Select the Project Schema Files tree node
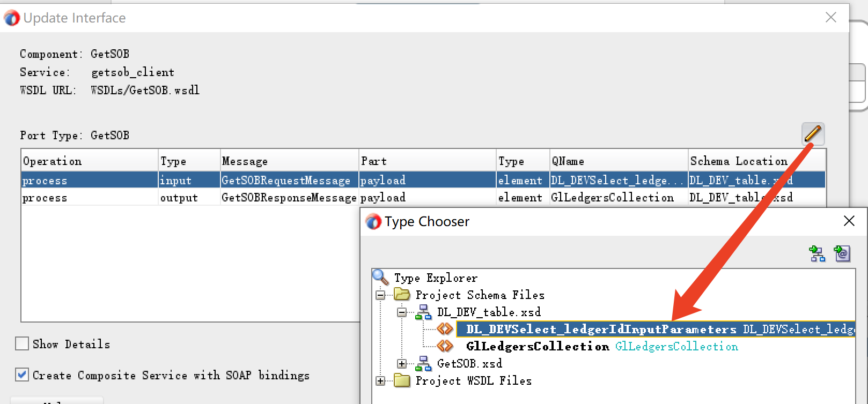 tap(480, 295)
